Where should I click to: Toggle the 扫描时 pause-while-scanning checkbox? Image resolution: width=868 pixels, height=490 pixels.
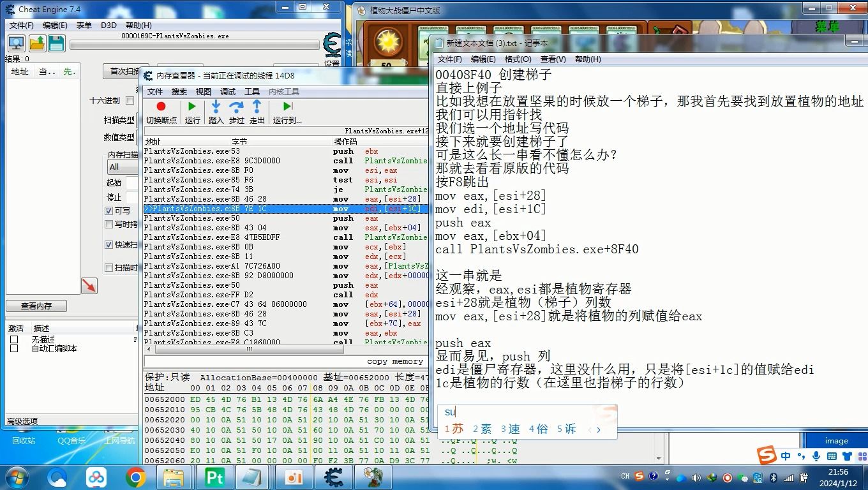coord(108,267)
